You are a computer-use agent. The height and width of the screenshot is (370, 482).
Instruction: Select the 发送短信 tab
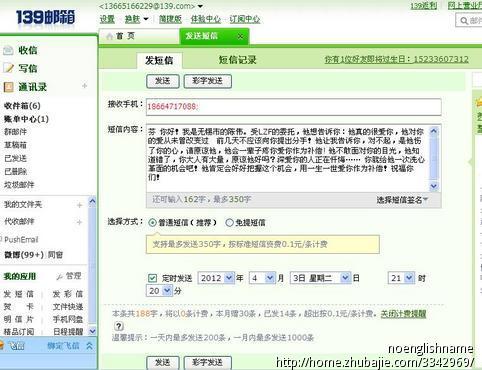click(214, 36)
